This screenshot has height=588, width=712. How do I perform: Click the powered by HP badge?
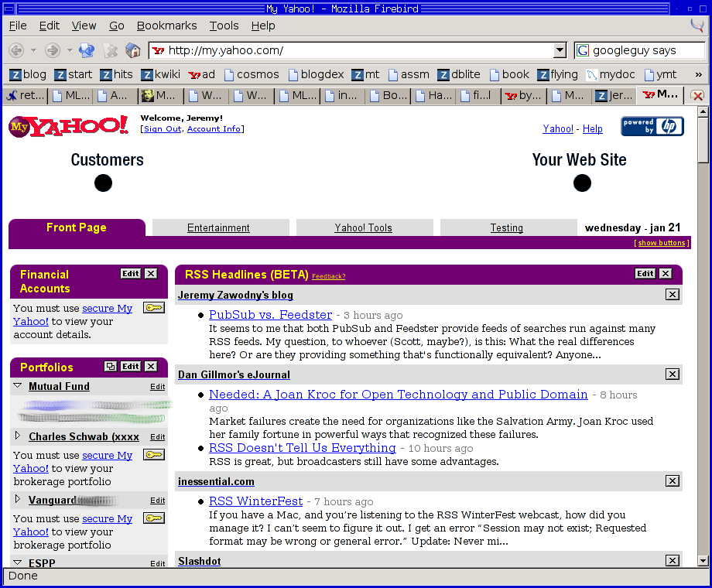pyautogui.click(x=652, y=126)
